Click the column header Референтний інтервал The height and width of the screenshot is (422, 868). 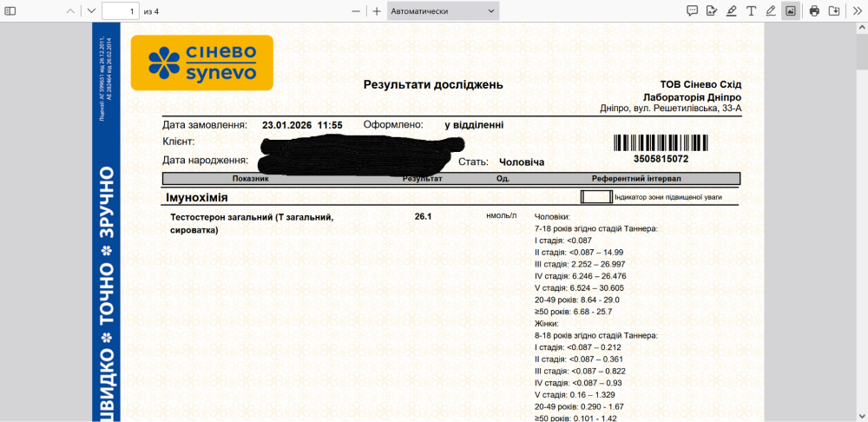pyautogui.click(x=636, y=179)
